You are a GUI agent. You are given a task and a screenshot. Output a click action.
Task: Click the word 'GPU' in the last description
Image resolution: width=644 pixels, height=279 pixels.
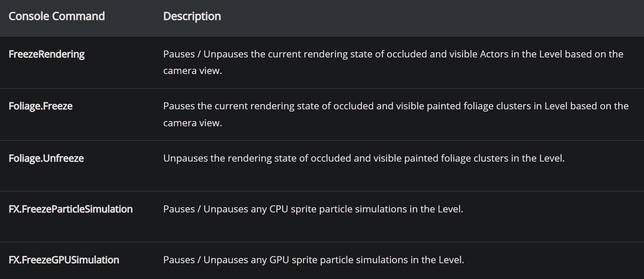[x=279, y=260]
